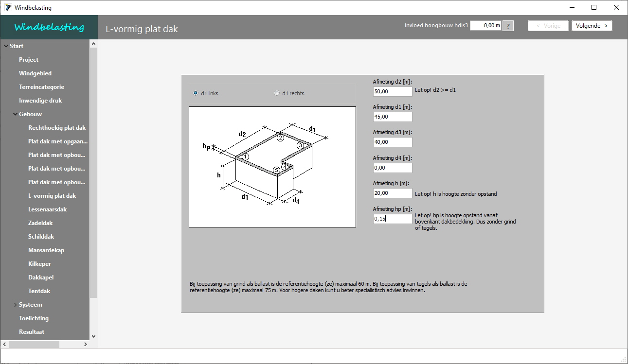Open the Windgebied tree item

point(35,73)
